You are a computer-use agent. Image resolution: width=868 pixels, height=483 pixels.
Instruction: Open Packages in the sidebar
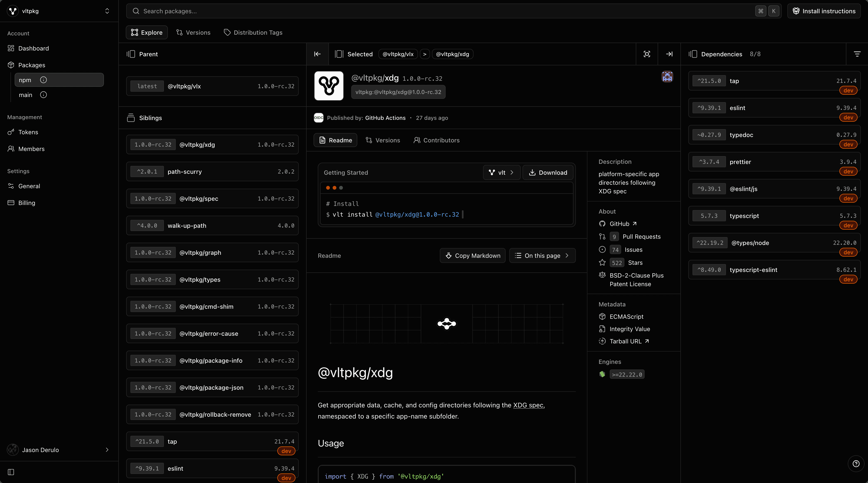click(32, 65)
